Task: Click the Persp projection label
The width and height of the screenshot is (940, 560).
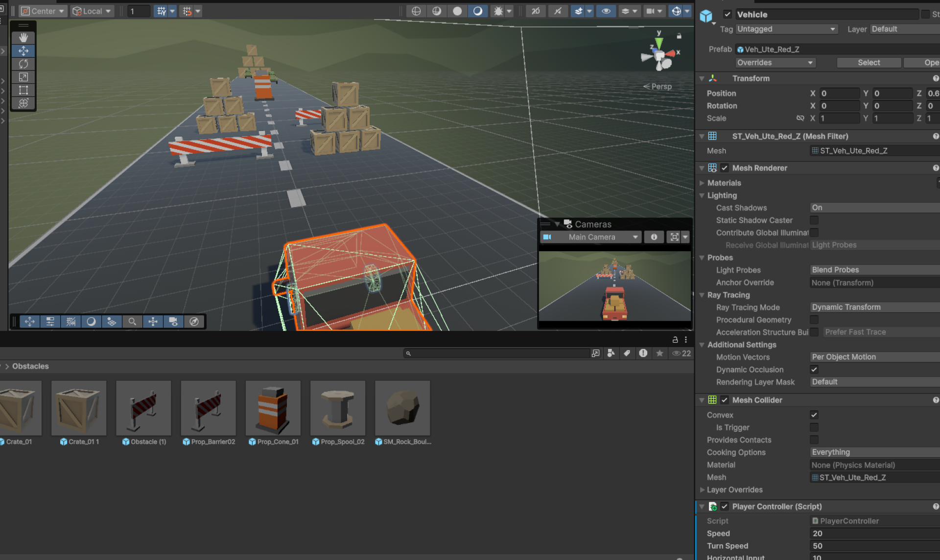Action: pyautogui.click(x=661, y=87)
